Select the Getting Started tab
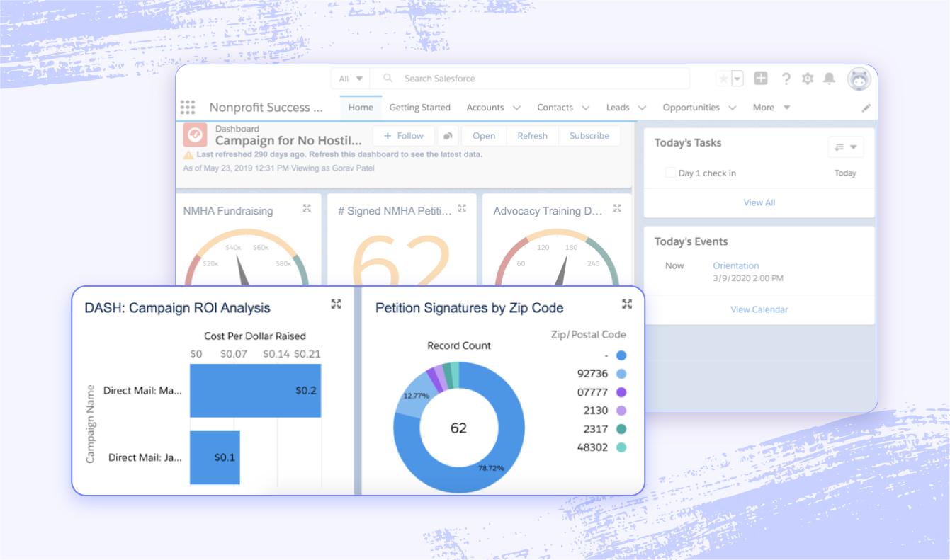950x560 pixels. 420,108
